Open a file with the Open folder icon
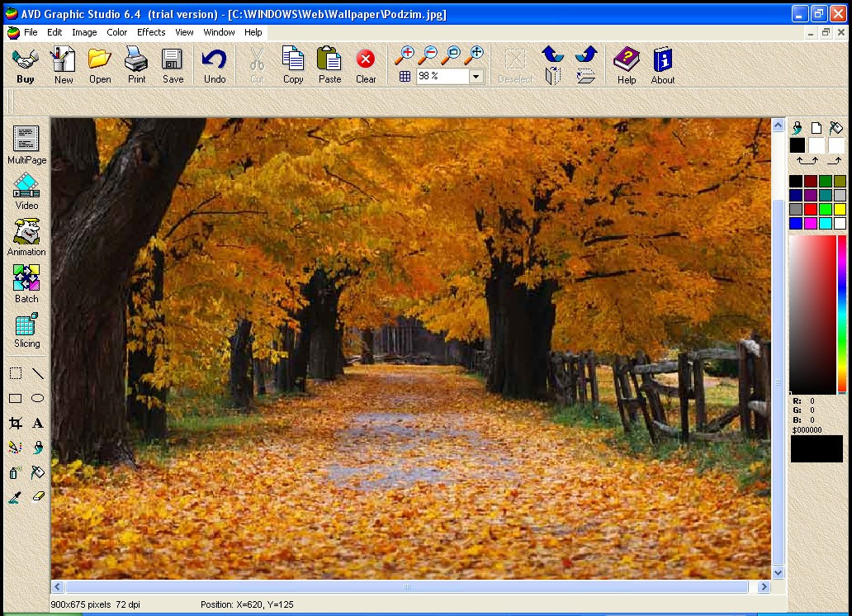 coord(100,65)
